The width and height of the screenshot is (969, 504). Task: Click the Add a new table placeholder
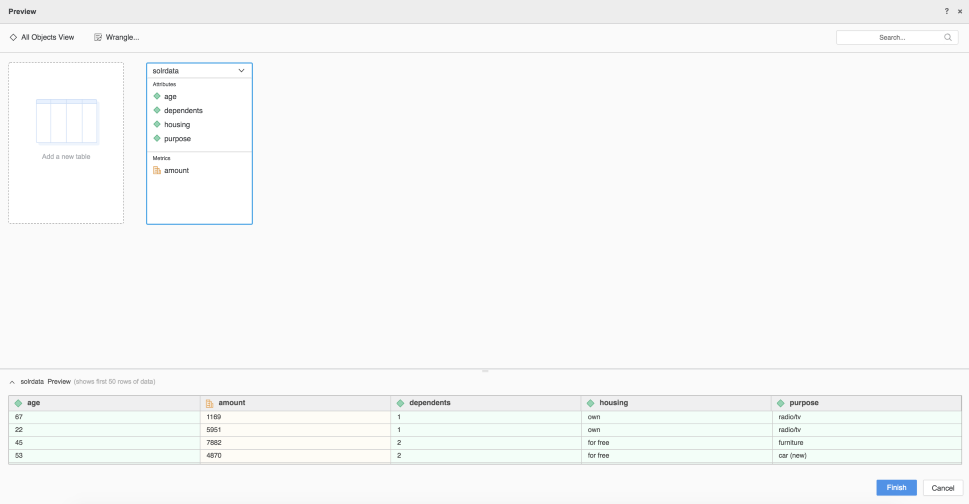(x=66, y=143)
